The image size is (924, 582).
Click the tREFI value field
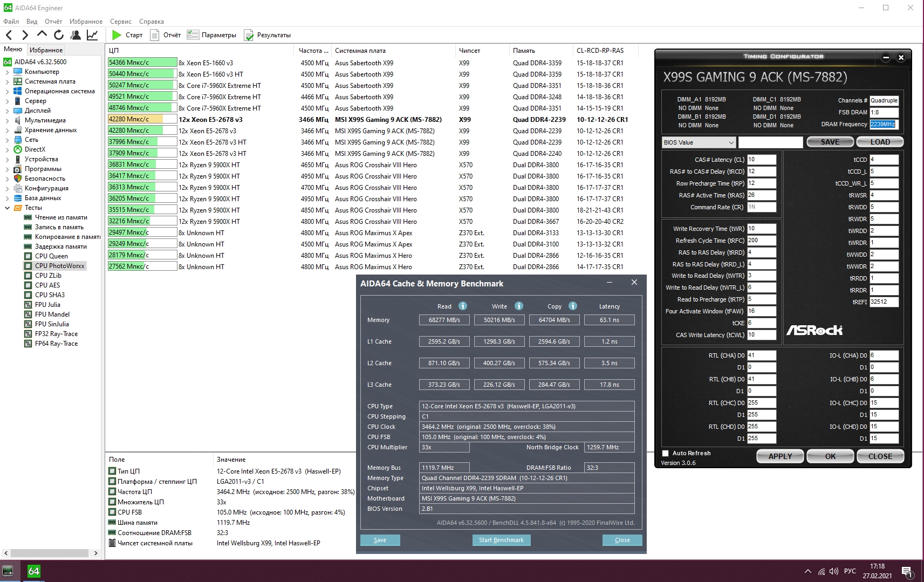coord(884,302)
